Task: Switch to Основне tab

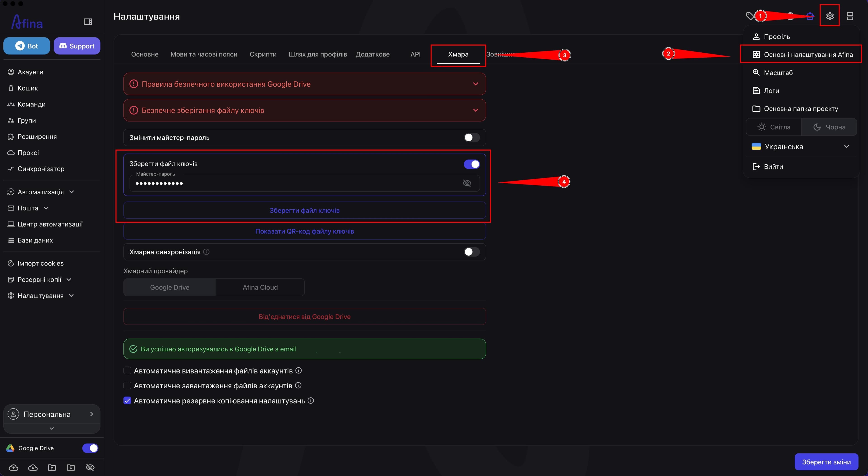Action: 145,54
